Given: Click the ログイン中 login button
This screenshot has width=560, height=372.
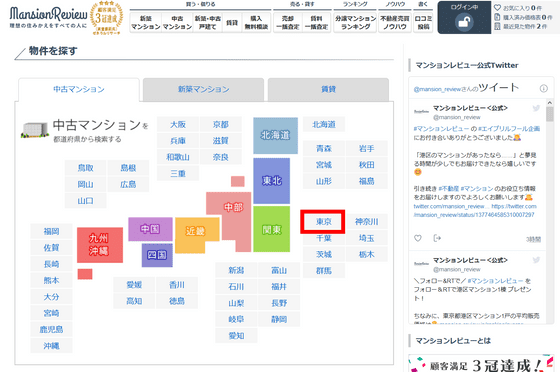Looking at the screenshot, I should (x=464, y=17).
